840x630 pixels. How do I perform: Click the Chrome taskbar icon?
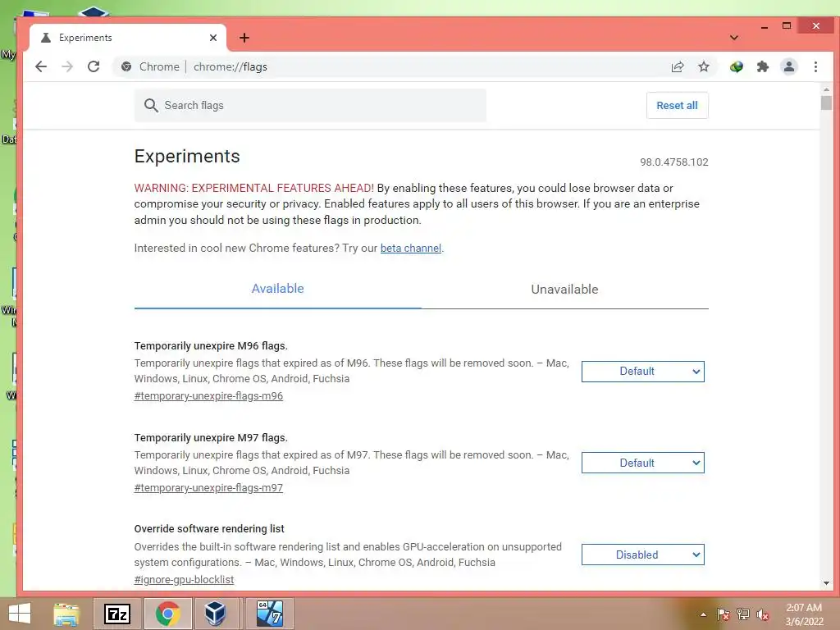(167, 614)
